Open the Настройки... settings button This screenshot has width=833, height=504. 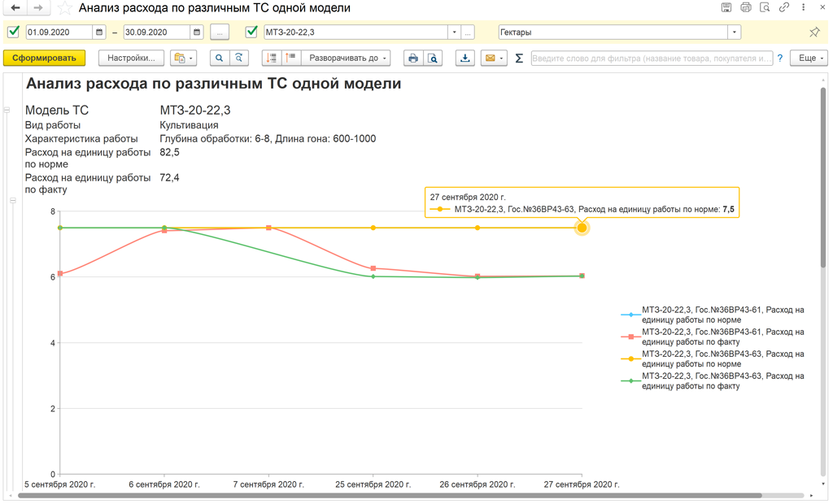point(131,59)
